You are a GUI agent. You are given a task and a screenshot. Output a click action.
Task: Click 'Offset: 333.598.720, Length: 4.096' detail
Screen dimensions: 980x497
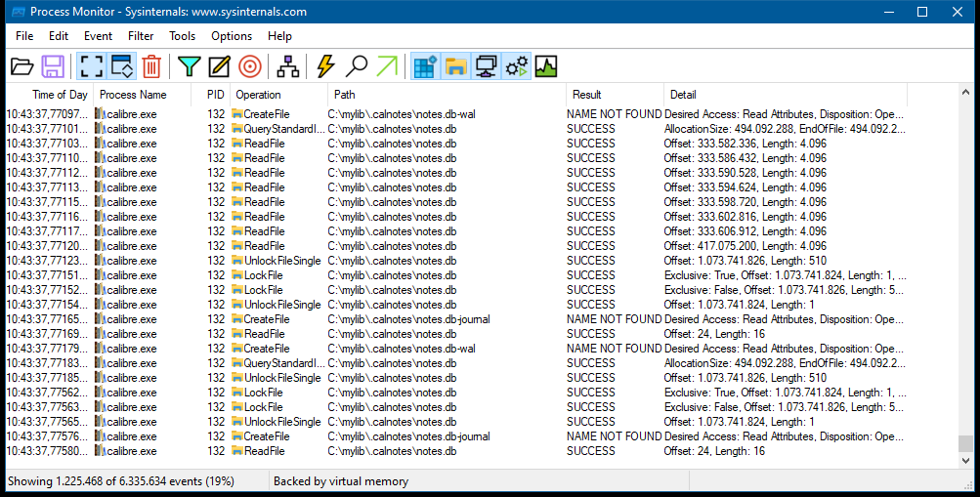point(745,202)
